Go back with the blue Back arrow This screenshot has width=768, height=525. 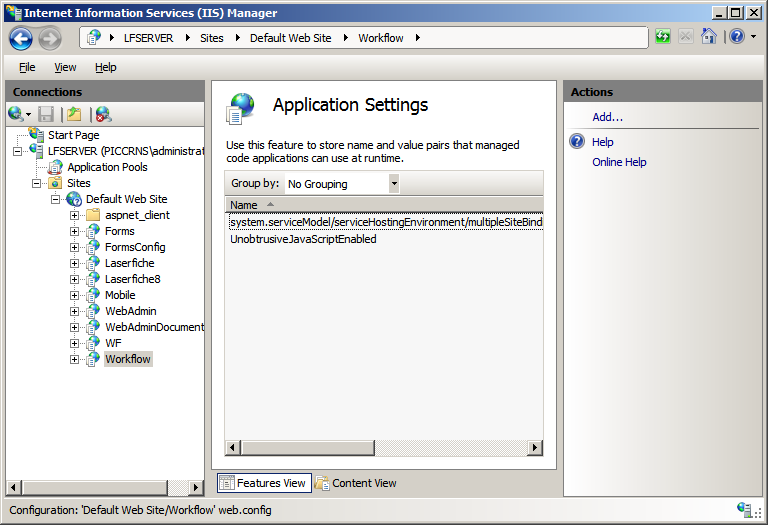coord(21,39)
